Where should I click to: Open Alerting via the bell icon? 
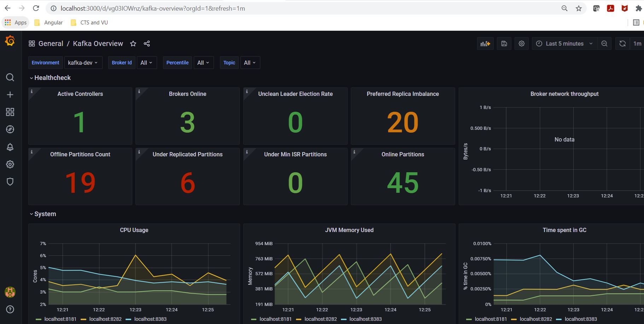[x=10, y=147]
